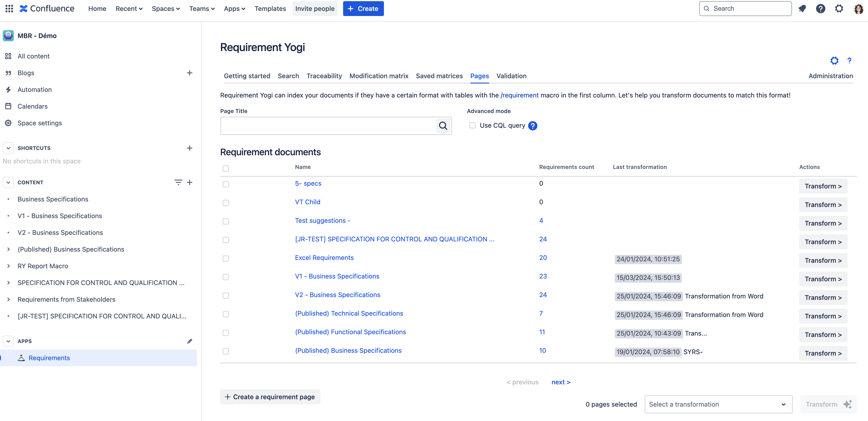The height and width of the screenshot is (421, 868).
Task: Open V2 - Business Specifications document link
Action: 337,295
